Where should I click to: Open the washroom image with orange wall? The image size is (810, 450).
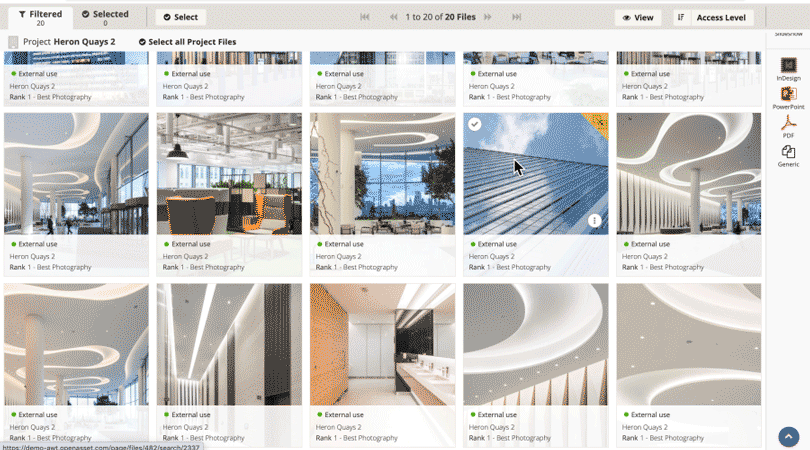(x=382, y=344)
